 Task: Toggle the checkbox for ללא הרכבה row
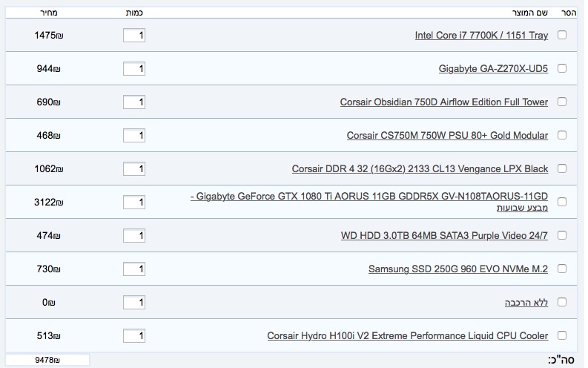(x=562, y=302)
